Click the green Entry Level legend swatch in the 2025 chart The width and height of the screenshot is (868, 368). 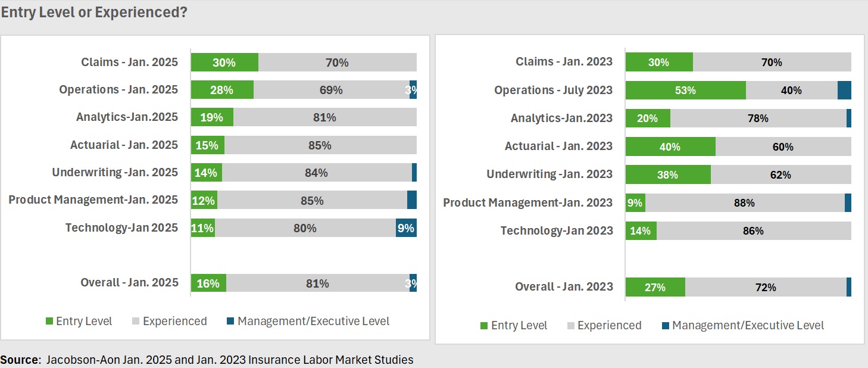[49, 322]
